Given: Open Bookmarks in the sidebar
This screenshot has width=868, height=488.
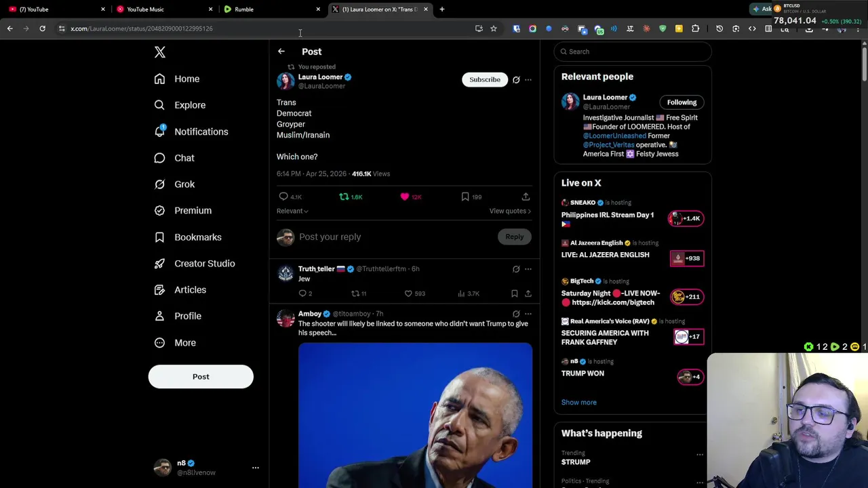Looking at the screenshot, I should pos(187,237).
